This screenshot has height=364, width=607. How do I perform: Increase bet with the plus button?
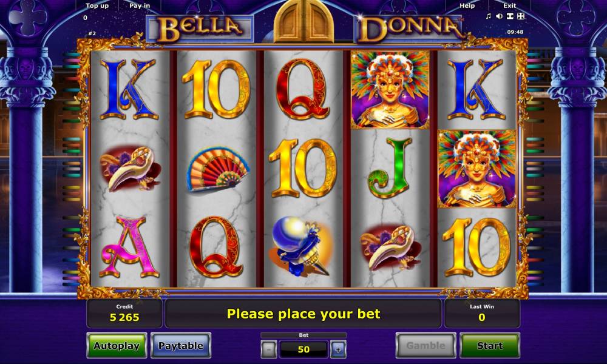click(x=338, y=349)
